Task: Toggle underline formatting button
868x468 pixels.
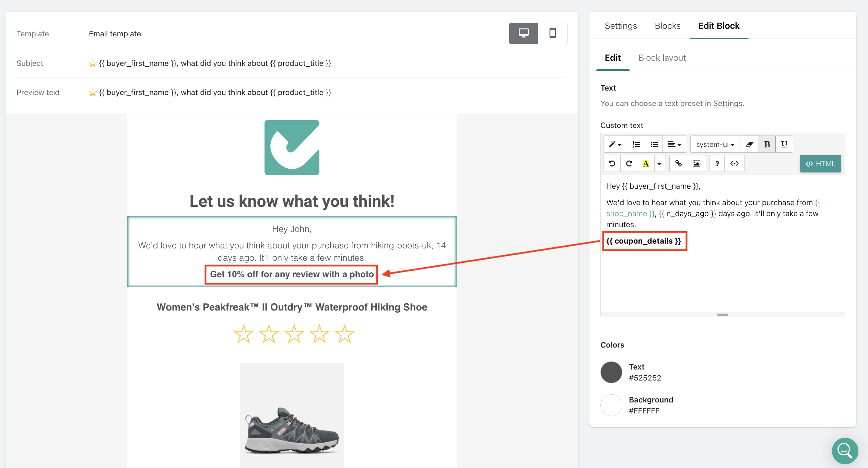Action: [784, 144]
